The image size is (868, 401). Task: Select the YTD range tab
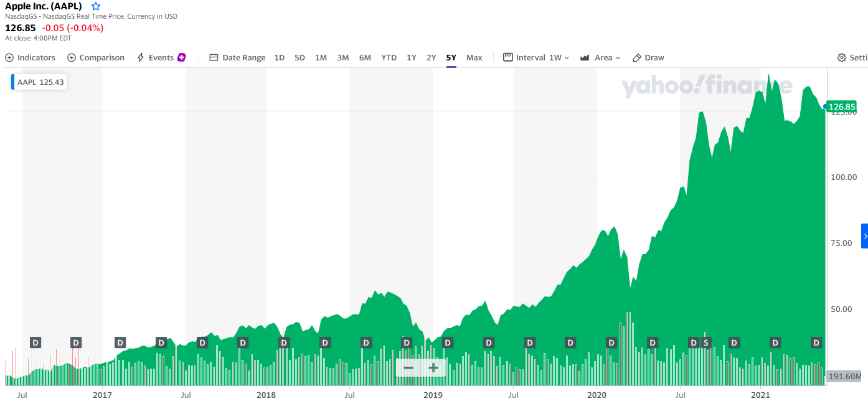coord(389,58)
